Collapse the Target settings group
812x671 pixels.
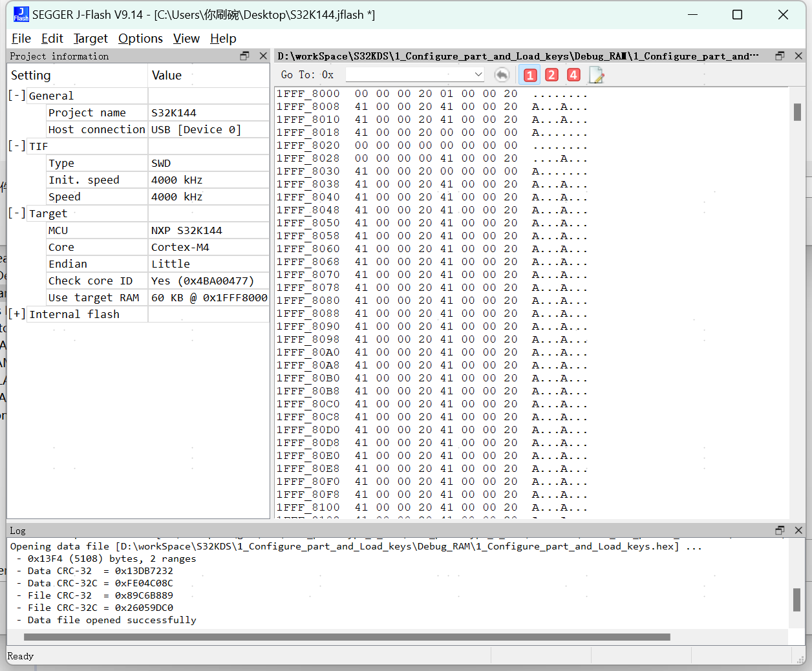(17, 213)
